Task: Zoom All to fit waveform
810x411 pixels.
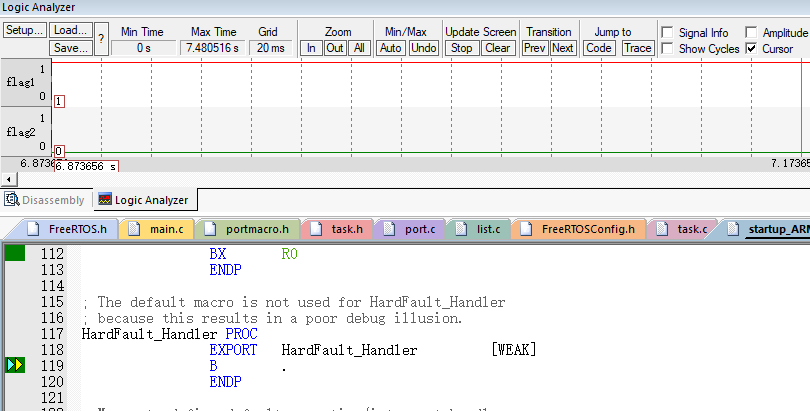Action: coord(359,48)
